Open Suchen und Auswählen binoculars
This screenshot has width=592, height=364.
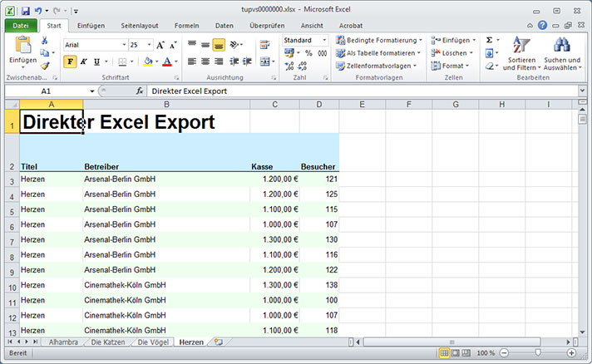pos(562,53)
